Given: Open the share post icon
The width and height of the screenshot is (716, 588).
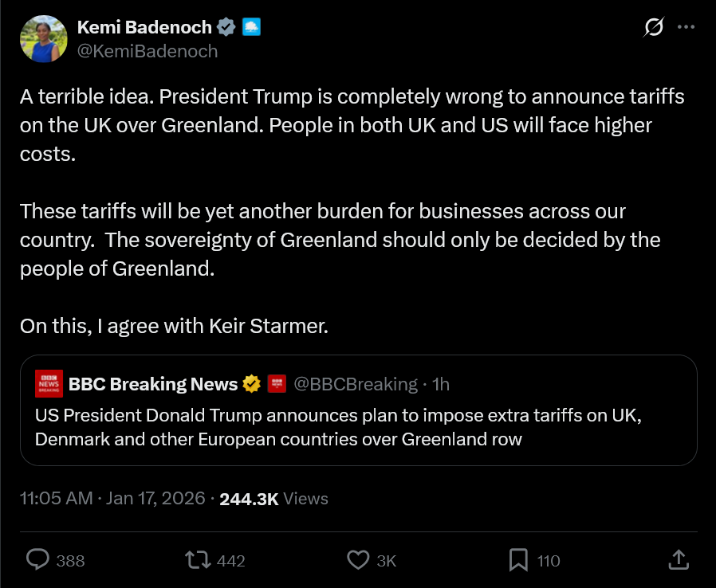Looking at the screenshot, I should point(677,560).
